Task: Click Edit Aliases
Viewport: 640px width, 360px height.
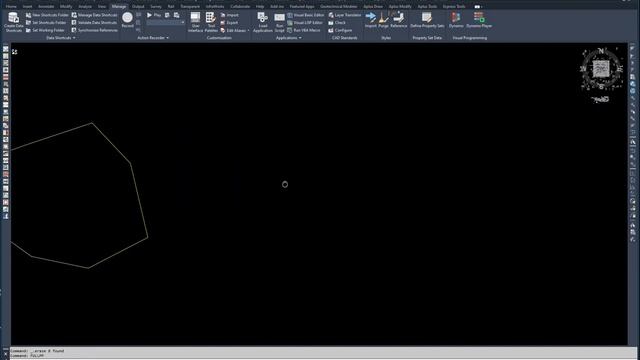Action: point(233,30)
